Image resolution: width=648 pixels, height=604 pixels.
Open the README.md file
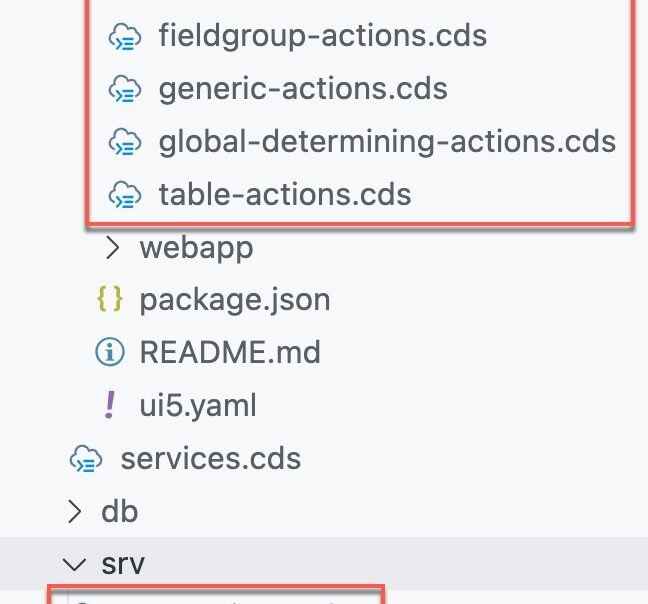(x=230, y=352)
